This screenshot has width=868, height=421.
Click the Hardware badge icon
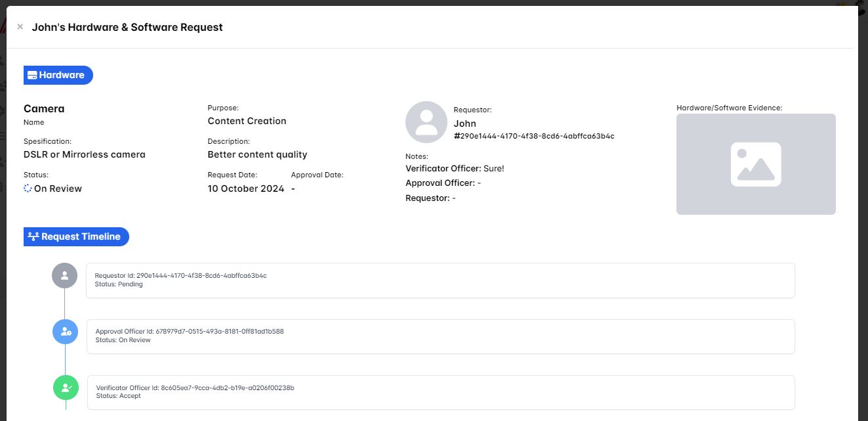coord(32,76)
